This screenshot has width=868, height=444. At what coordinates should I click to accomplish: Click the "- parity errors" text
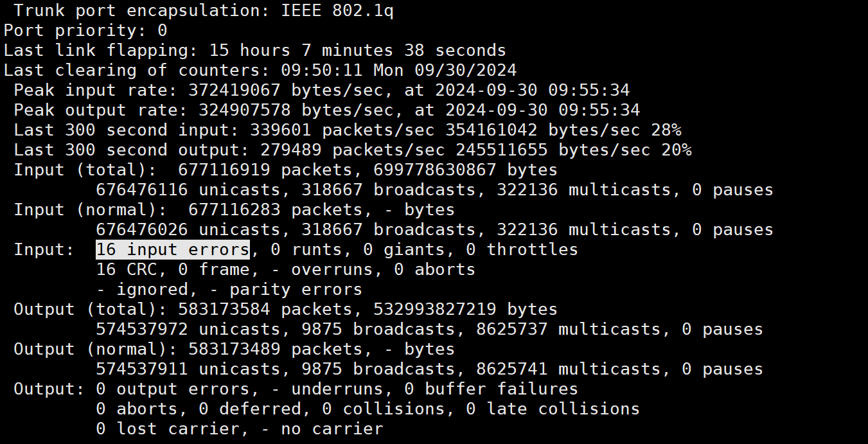click(x=285, y=289)
